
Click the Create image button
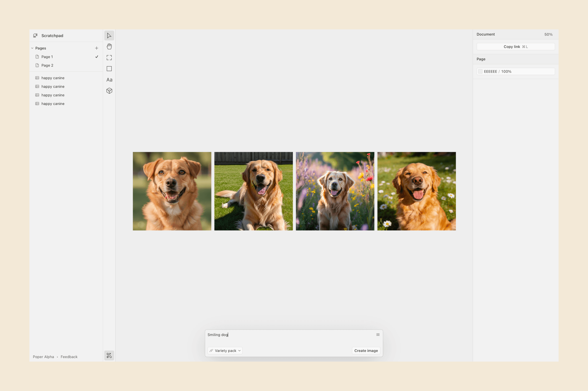coord(366,351)
